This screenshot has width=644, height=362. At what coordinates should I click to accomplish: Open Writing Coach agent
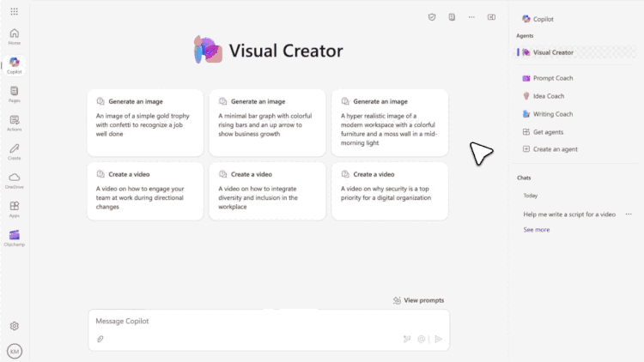(x=548, y=114)
